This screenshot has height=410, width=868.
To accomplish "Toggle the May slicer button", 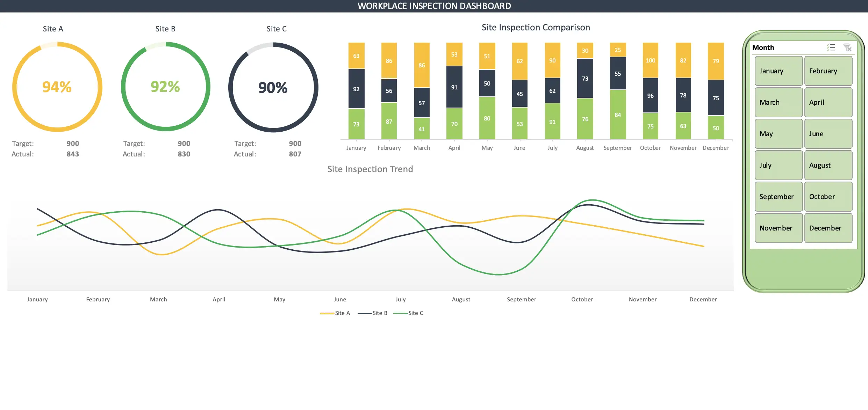I will (x=779, y=134).
